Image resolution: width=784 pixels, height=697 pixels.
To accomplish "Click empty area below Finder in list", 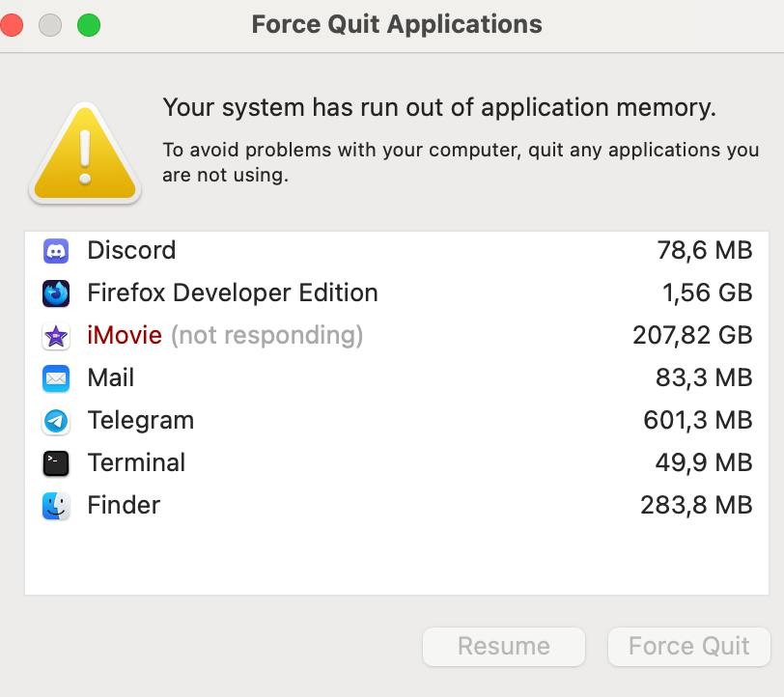I will pyautogui.click(x=397, y=560).
